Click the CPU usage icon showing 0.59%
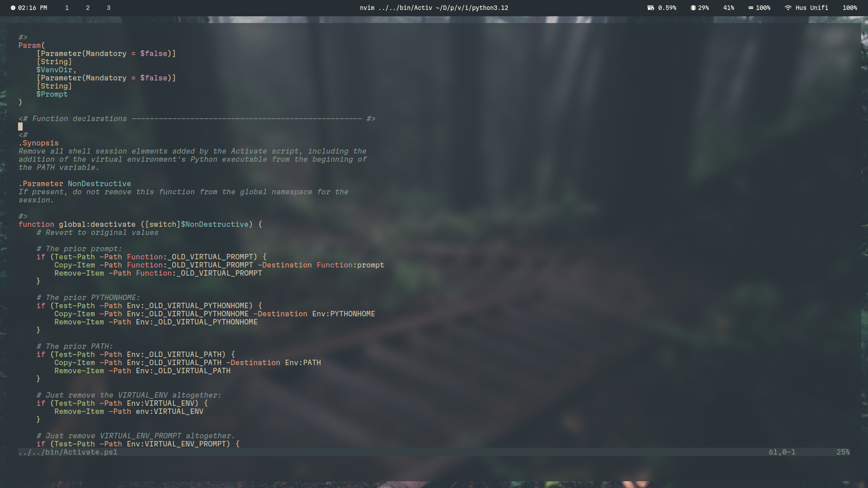The height and width of the screenshot is (488, 868). point(651,8)
